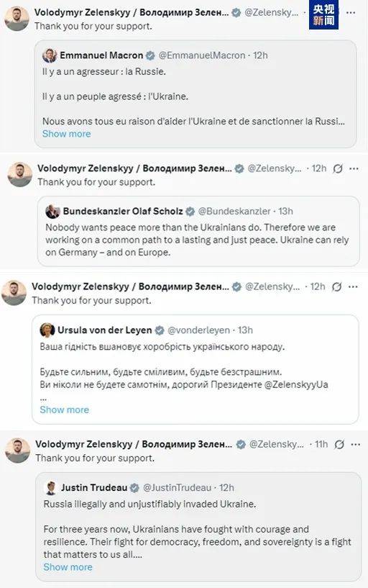Image resolution: width=368 pixels, height=588 pixels.
Task: Open the @JustinTrudeau handle link
Action: (178, 488)
